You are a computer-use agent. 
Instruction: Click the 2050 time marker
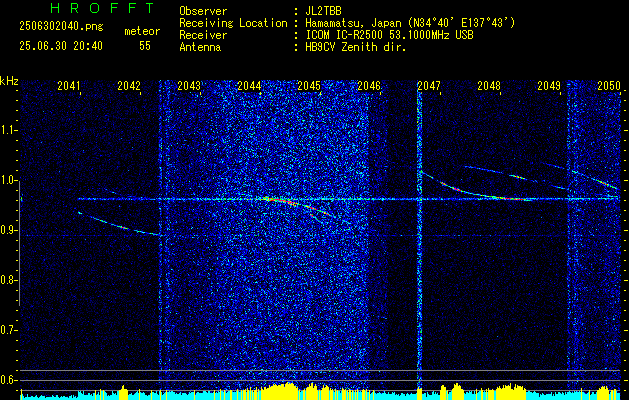coord(609,86)
